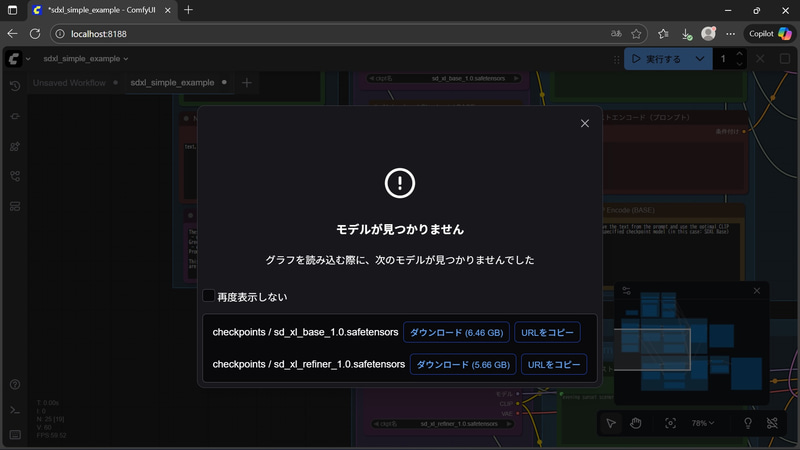Screen dimensions: 800x450
Task: Open a new browser tab
Action: click(x=188, y=10)
